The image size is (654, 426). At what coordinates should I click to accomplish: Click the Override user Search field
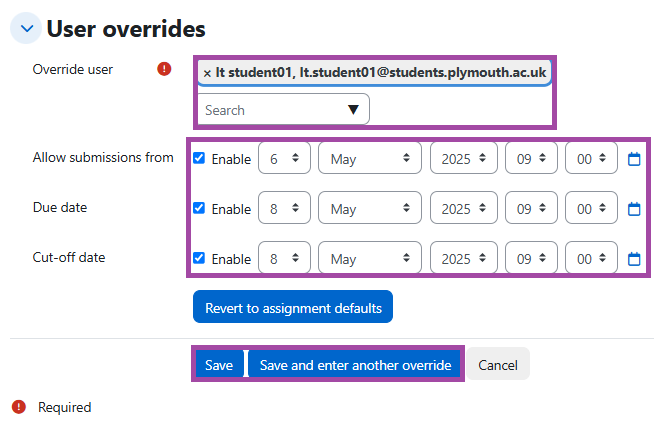tap(283, 110)
